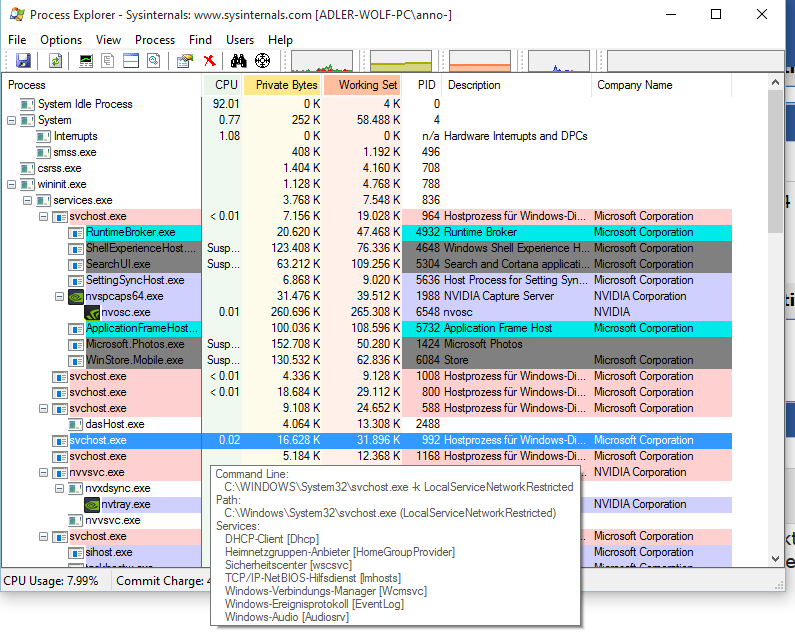Click the Refresh Now toolbar icon

(55, 61)
